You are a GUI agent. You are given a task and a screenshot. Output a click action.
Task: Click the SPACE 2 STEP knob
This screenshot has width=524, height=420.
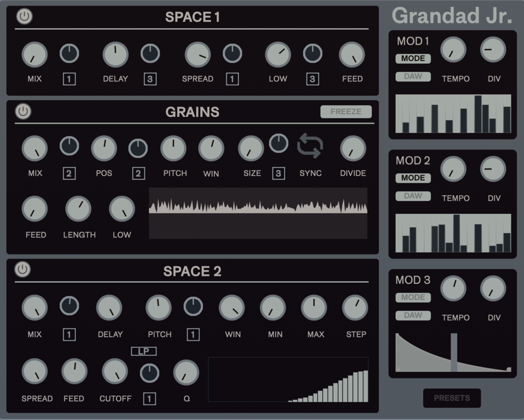click(355, 308)
